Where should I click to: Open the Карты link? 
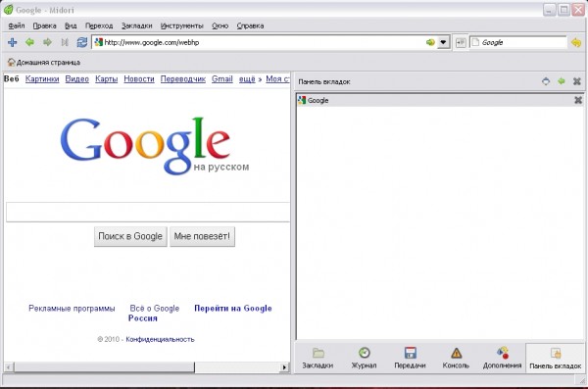[106, 79]
